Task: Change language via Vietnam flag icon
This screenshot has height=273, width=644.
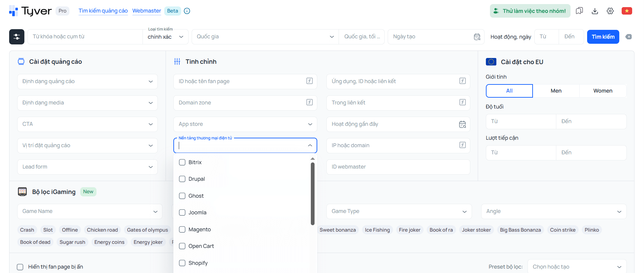Action: click(627, 11)
